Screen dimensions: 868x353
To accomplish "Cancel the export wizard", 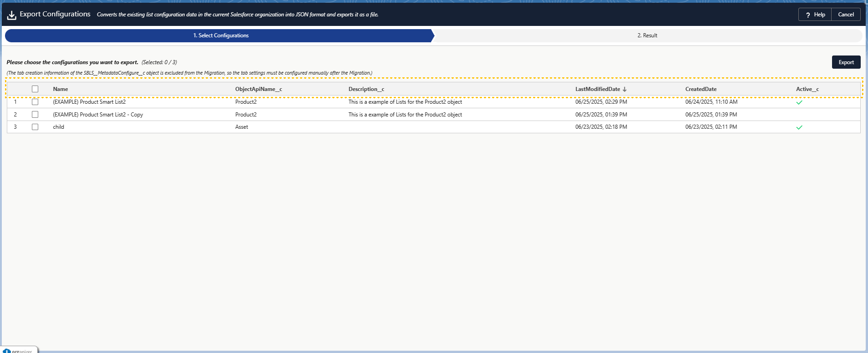I will pyautogui.click(x=846, y=15).
